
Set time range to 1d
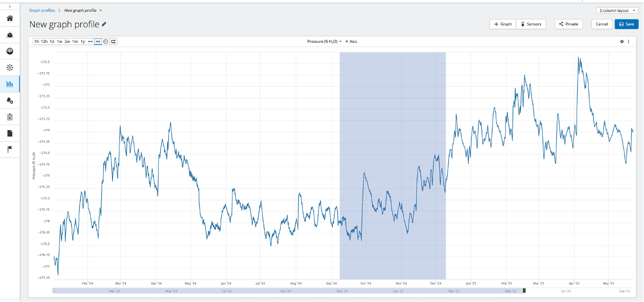click(52, 41)
